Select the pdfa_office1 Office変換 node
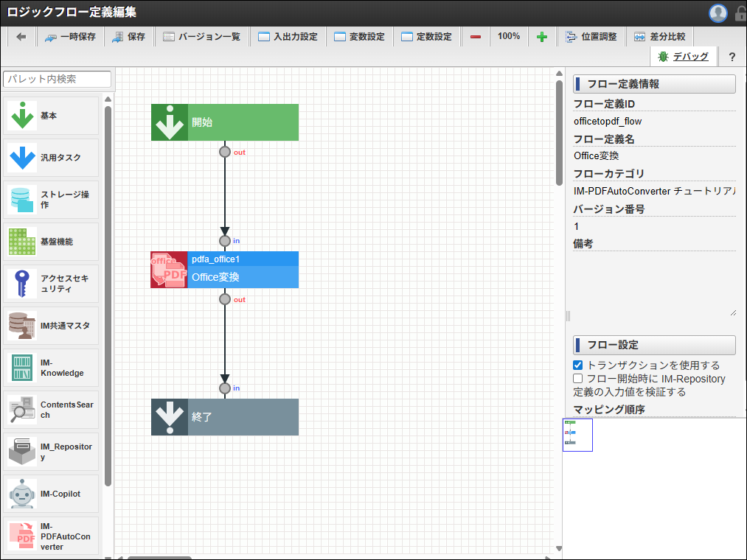The width and height of the screenshot is (747, 560). tap(225, 270)
